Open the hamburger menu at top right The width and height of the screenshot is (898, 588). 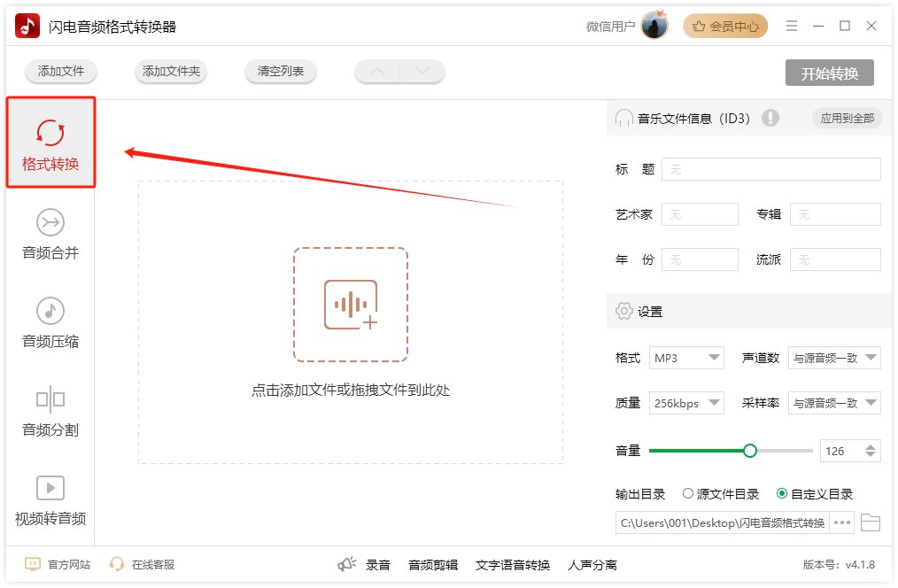(x=792, y=26)
